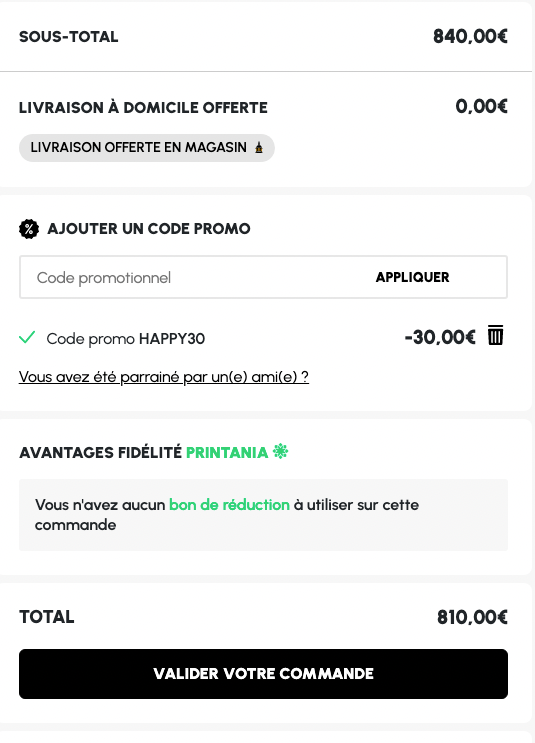
Task: Select the Livraison offerte en magasin badge
Action: [x=146, y=148]
